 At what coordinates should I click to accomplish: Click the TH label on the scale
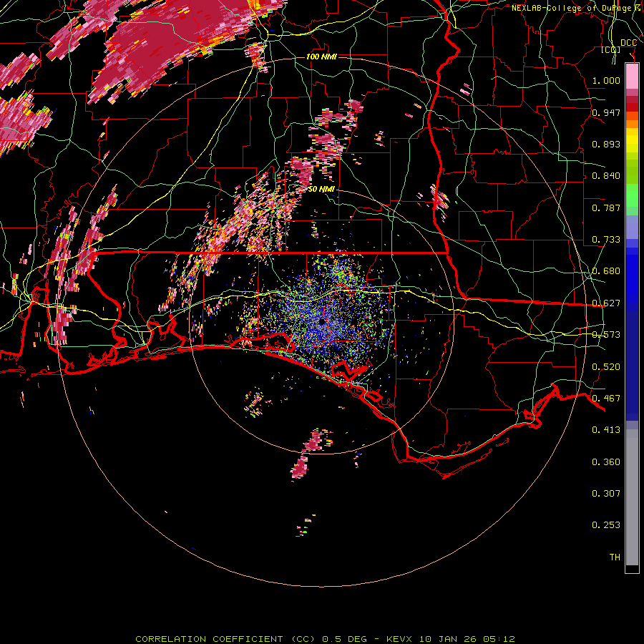[615, 557]
